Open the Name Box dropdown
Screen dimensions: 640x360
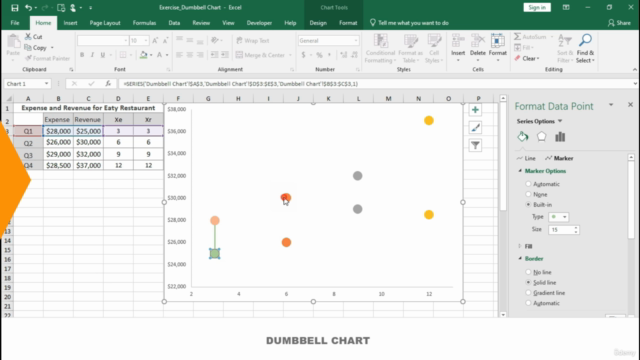[x=47, y=84]
